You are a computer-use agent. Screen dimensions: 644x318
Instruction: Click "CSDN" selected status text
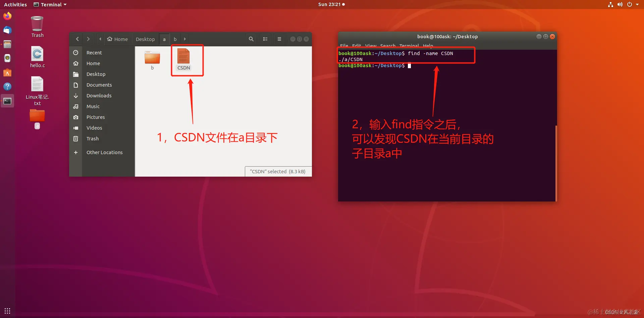278,172
